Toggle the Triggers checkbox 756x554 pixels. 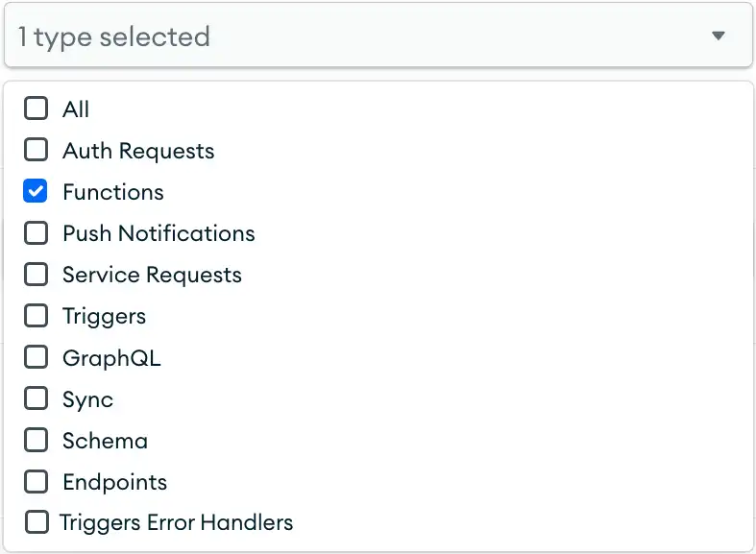click(x=36, y=316)
